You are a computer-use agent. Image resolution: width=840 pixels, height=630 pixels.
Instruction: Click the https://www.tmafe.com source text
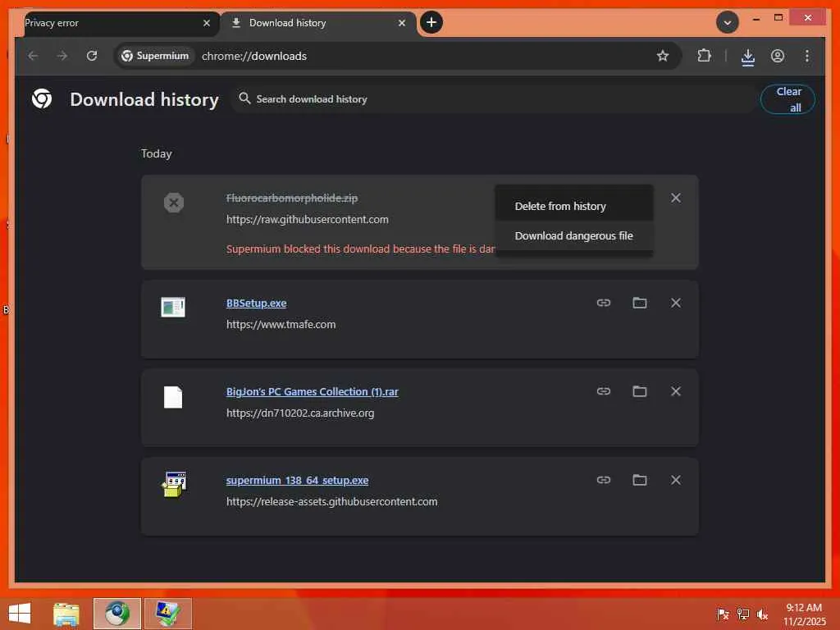click(x=281, y=325)
